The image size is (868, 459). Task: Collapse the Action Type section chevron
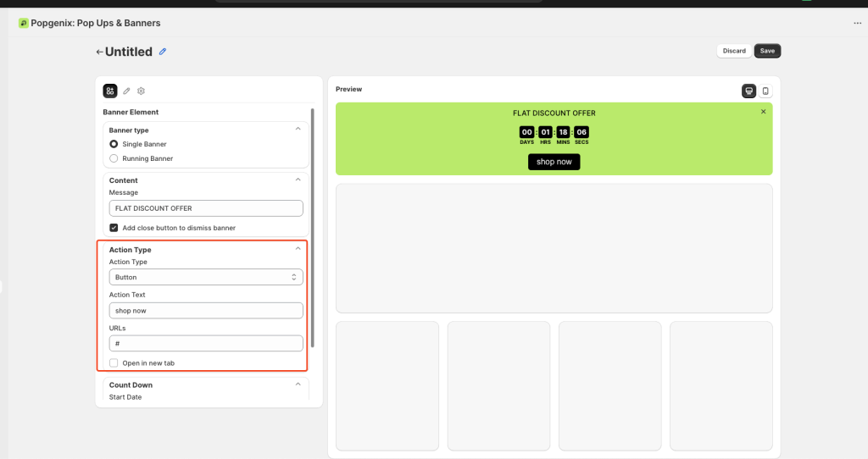(298, 249)
